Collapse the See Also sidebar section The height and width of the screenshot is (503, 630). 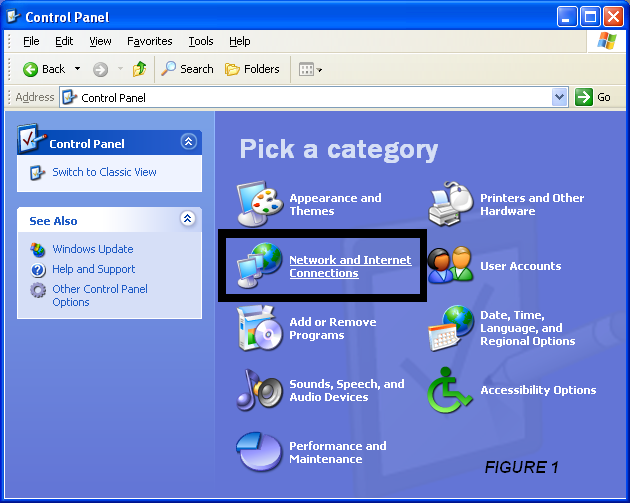[x=188, y=219]
